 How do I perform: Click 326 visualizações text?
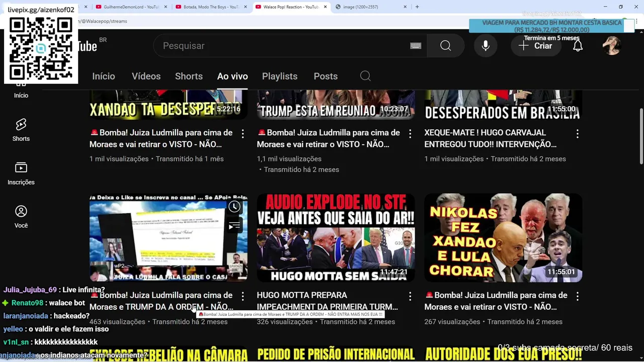[x=285, y=322]
